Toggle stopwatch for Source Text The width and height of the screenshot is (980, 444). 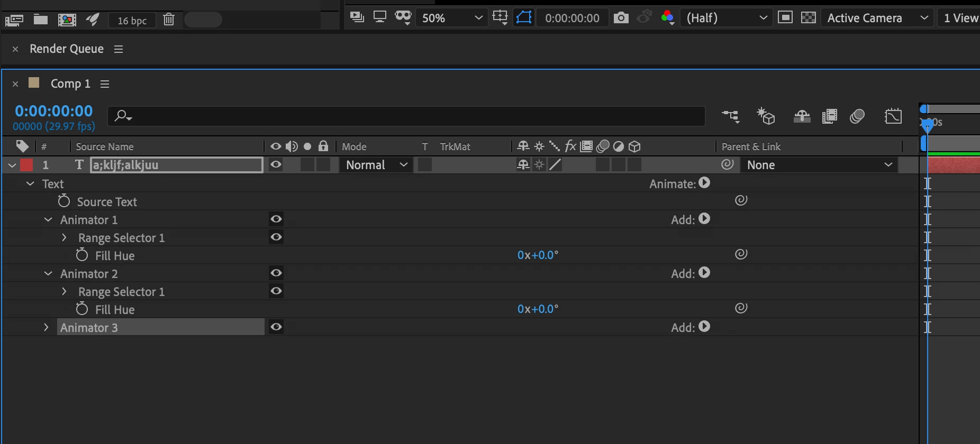pyautogui.click(x=64, y=201)
